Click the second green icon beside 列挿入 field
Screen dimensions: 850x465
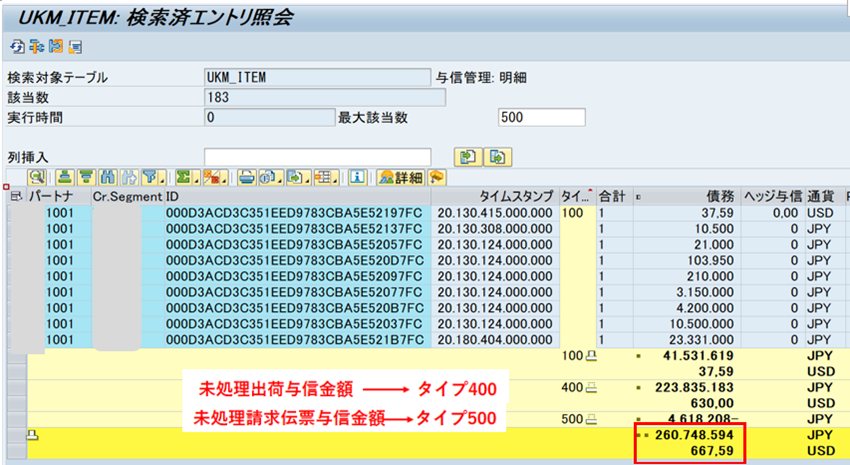[x=498, y=157]
